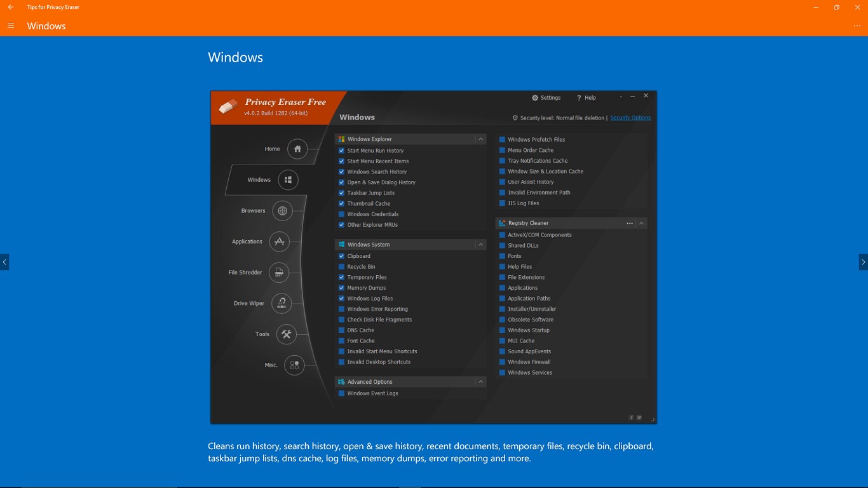Click the Invalid Desktop Shortcuts label
The height and width of the screenshot is (488, 868).
click(x=379, y=362)
